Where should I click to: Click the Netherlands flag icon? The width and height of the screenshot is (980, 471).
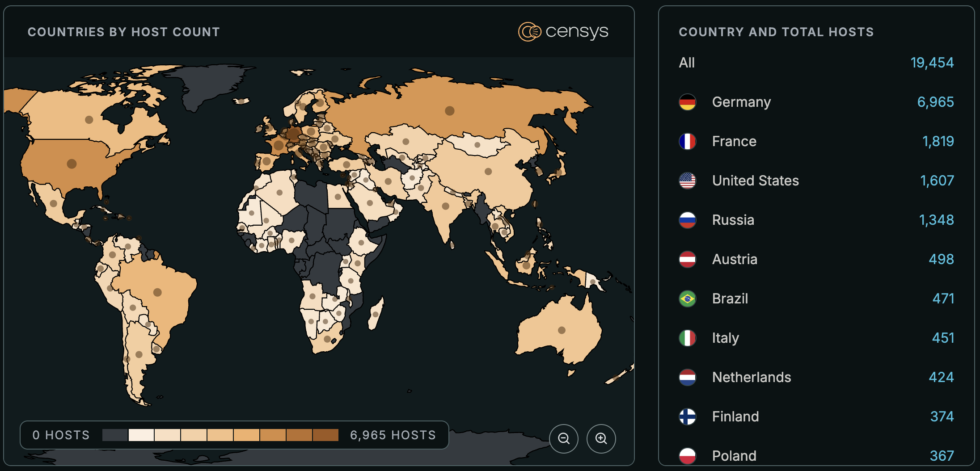click(688, 377)
